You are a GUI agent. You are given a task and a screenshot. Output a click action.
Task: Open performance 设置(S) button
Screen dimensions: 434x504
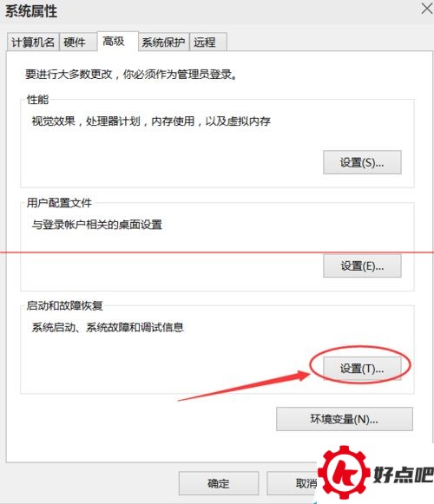(x=362, y=162)
